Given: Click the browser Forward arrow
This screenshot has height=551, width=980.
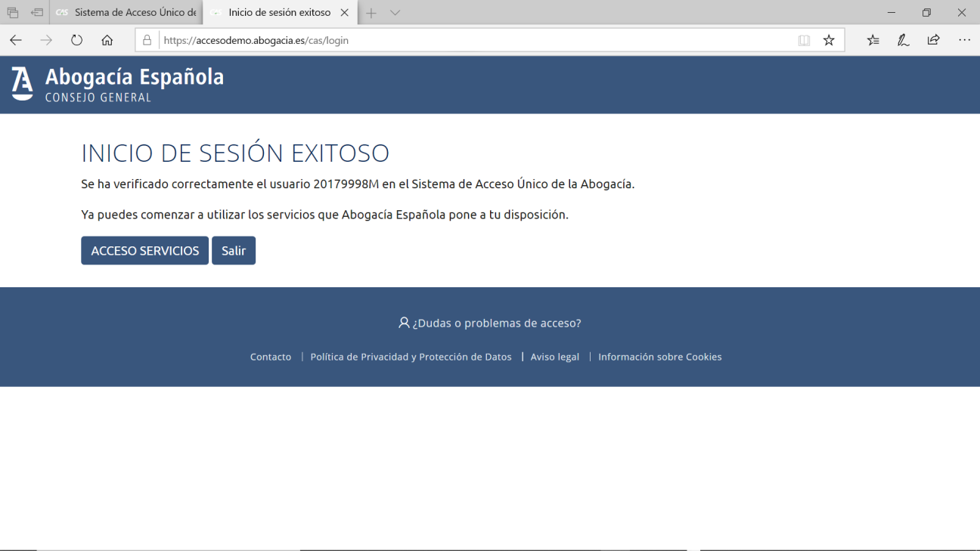Looking at the screenshot, I should coord(46,40).
